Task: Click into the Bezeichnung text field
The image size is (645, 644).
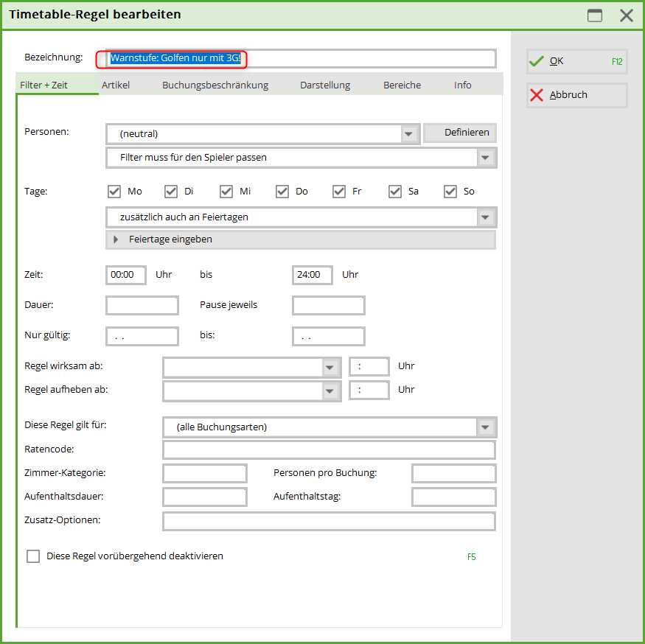Action: point(300,58)
